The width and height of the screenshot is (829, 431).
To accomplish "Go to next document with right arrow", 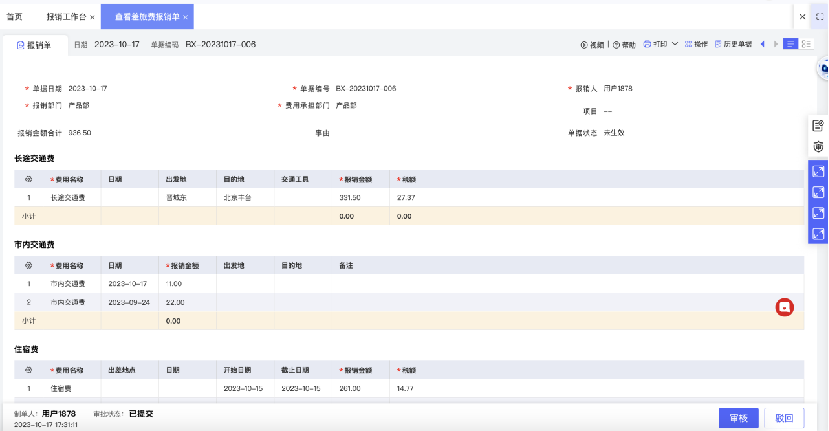I will [776, 44].
